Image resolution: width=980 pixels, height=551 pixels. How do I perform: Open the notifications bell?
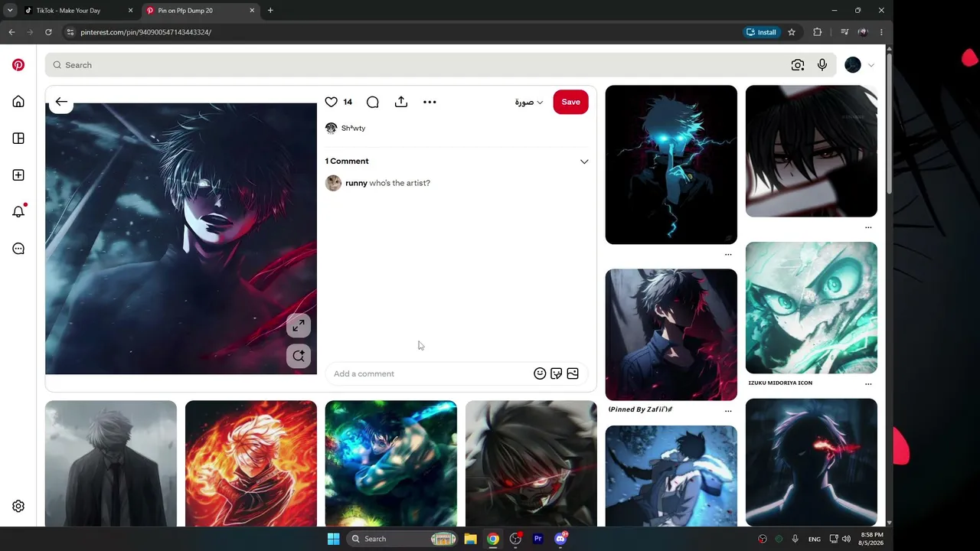[18, 212]
